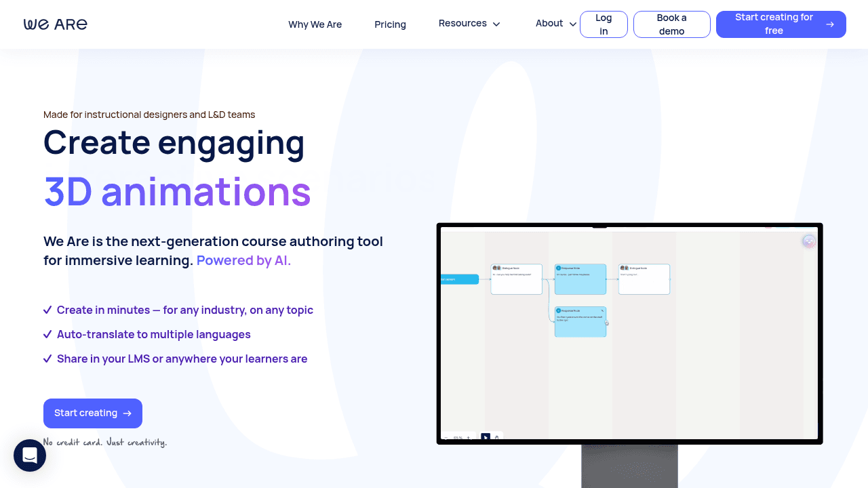Click the 'Book a demo' button

click(671, 24)
